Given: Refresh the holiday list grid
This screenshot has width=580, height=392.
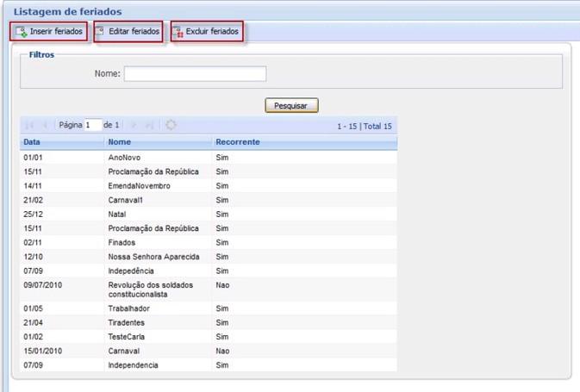Looking at the screenshot, I should point(171,125).
